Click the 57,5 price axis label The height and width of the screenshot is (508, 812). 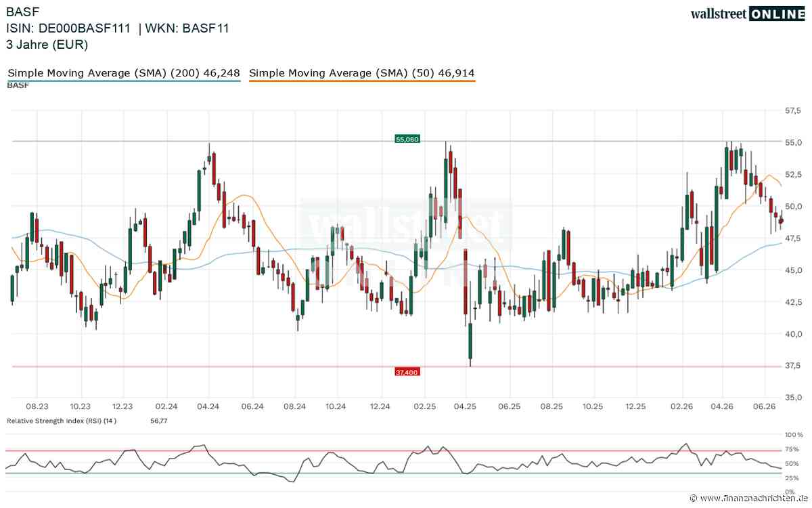coord(793,110)
